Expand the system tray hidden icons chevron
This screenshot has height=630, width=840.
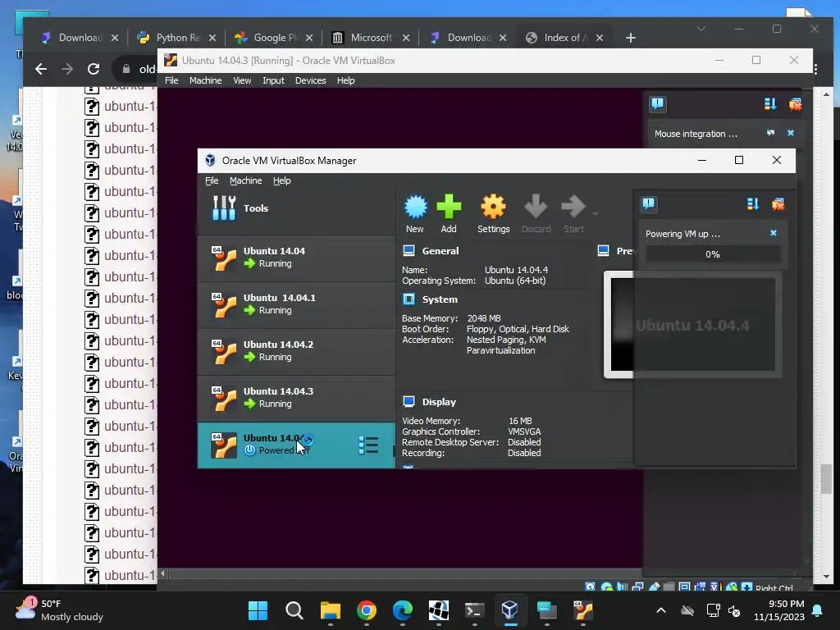661,610
